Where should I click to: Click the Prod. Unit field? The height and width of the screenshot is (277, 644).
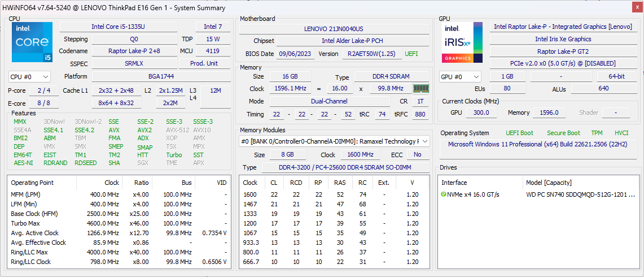pos(204,63)
